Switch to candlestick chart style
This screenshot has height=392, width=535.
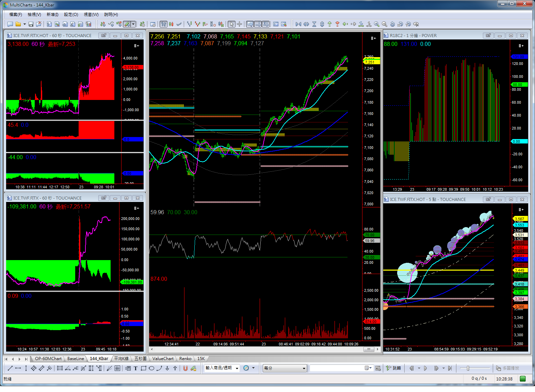(171, 24)
